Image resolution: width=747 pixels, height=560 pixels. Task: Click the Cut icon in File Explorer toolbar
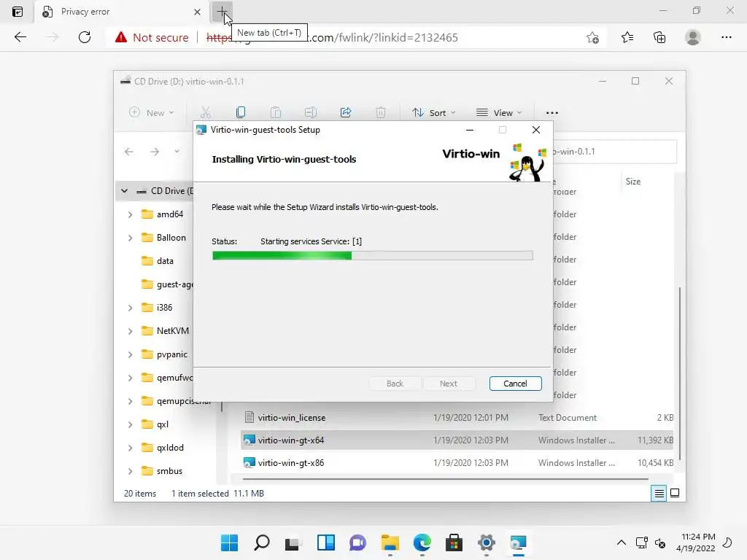click(206, 112)
